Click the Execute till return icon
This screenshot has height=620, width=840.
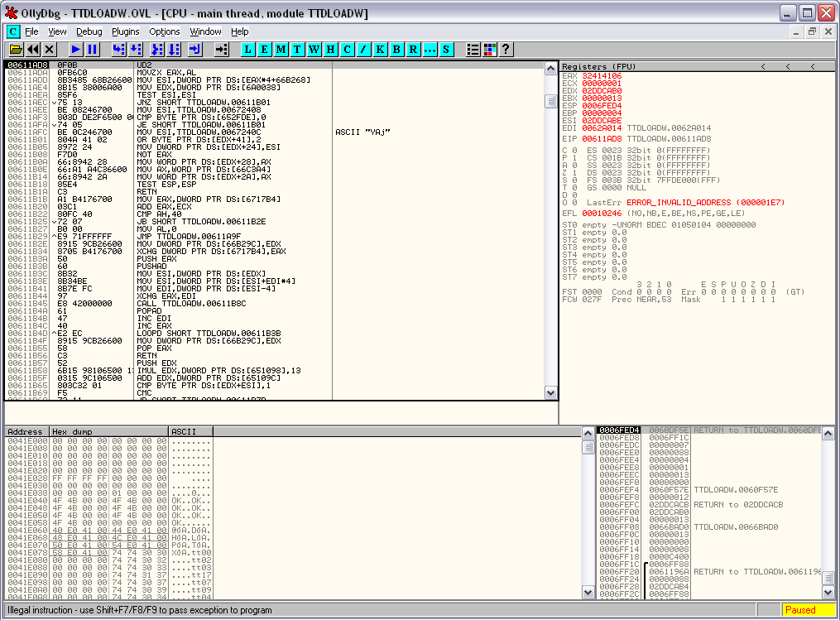click(195, 50)
